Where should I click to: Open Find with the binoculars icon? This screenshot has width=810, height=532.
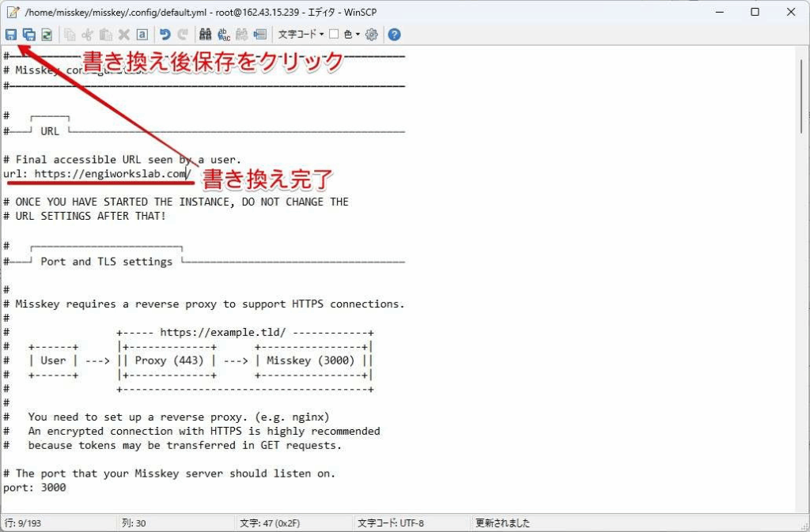coord(205,35)
